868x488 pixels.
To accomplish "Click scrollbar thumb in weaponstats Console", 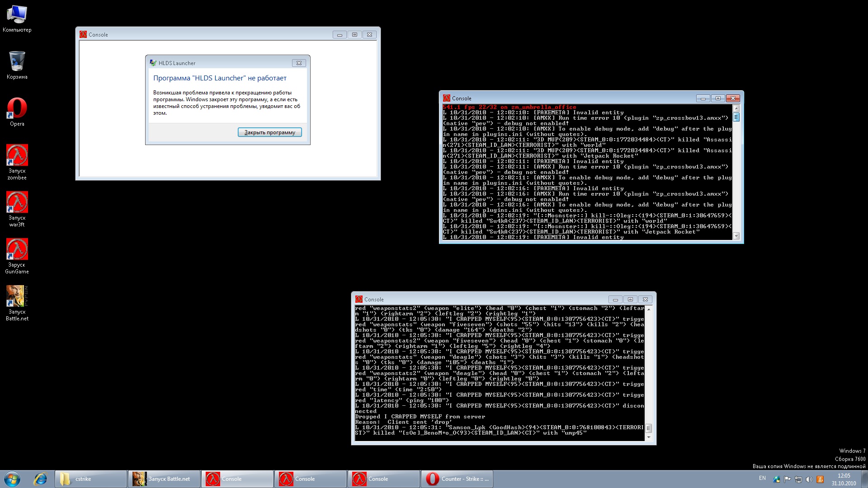I will (649, 428).
